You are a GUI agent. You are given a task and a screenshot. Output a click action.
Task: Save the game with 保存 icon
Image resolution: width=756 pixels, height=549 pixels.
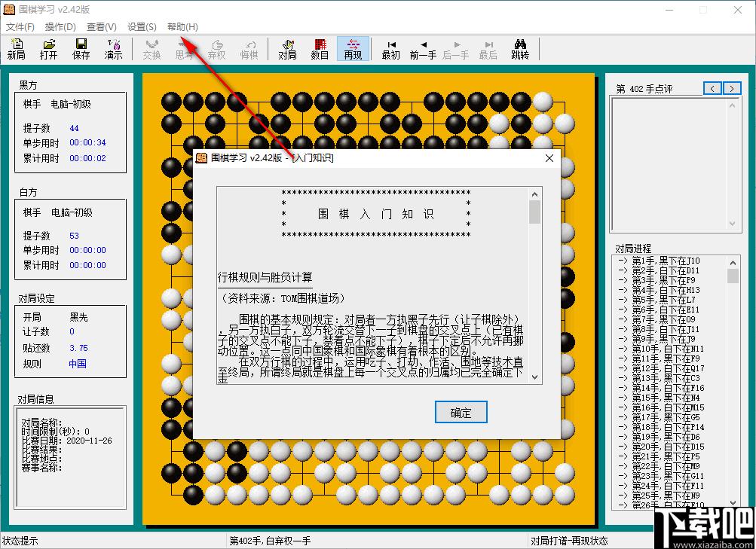point(81,49)
